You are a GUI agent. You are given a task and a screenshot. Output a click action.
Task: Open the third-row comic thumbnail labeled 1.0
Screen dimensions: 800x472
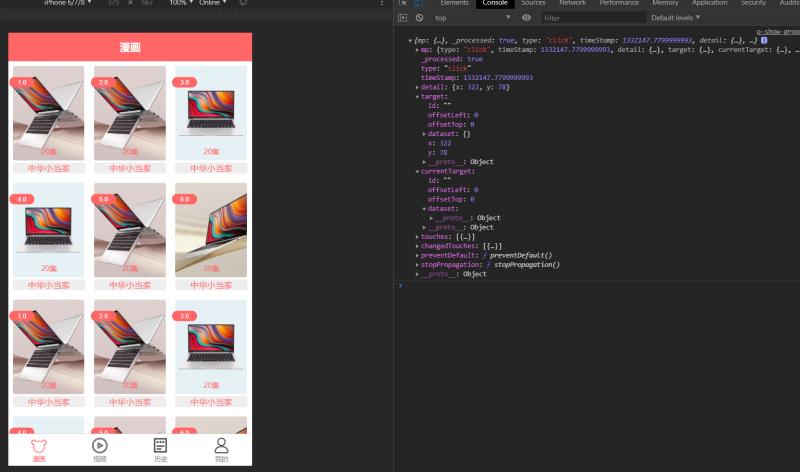point(48,346)
